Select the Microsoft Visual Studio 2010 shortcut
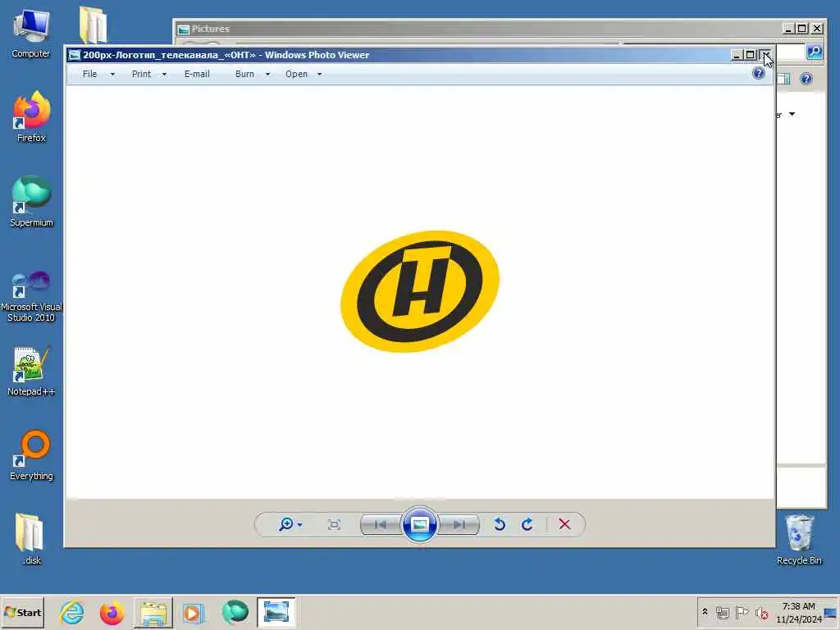The image size is (840, 630). pos(31,296)
